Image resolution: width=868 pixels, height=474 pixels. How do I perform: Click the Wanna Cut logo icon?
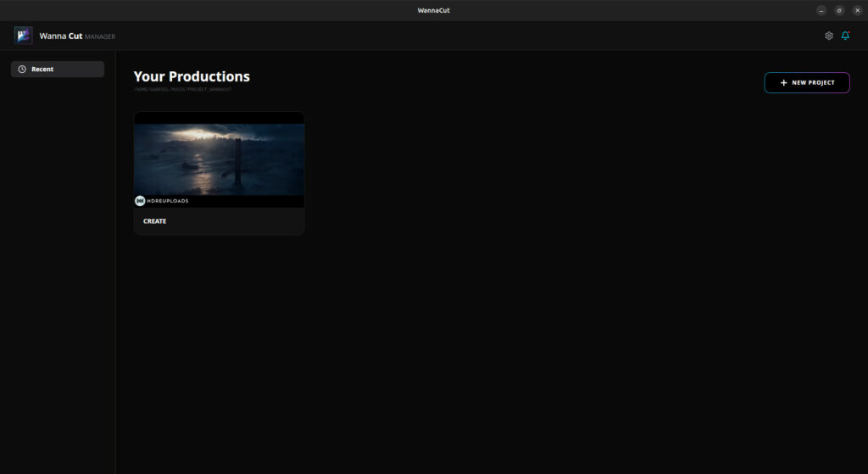tap(23, 36)
